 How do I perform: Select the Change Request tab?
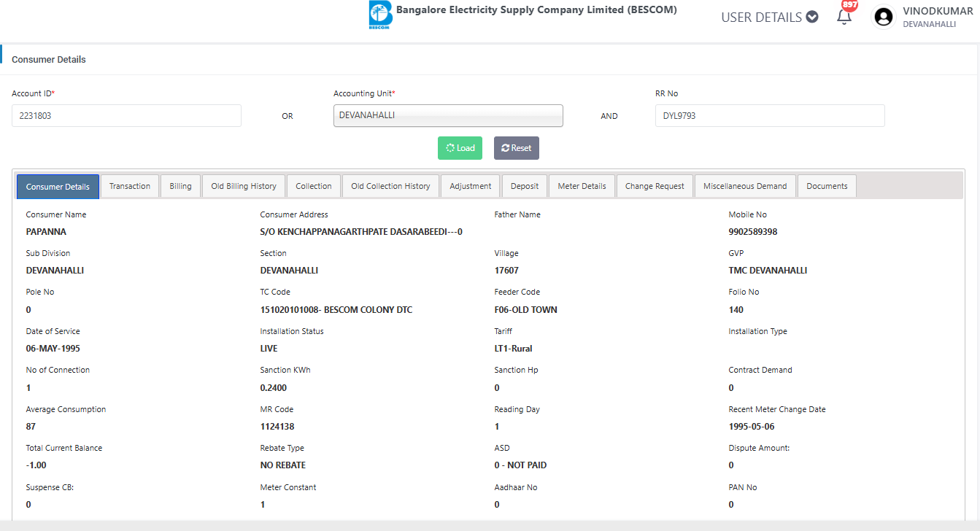point(655,186)
